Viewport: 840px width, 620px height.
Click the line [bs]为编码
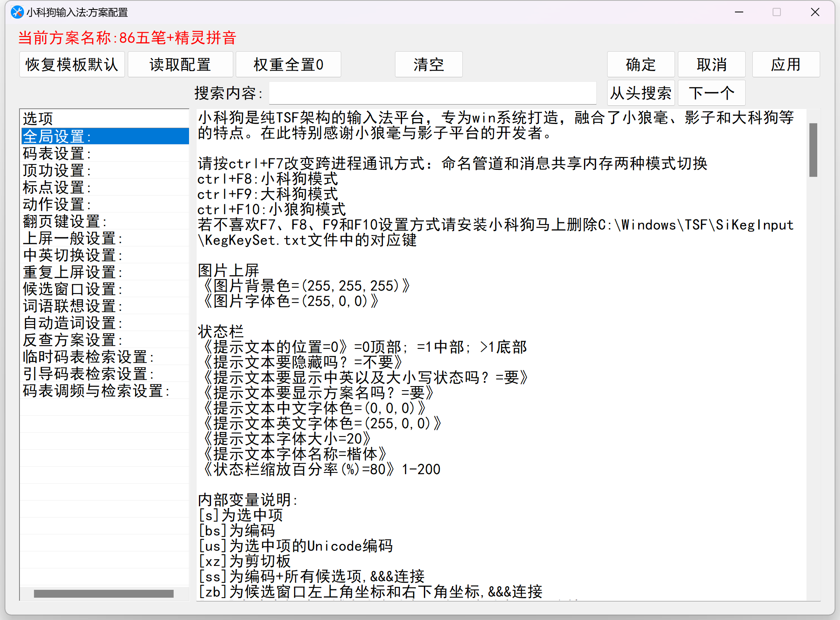pyautogui.click(x=237, y=530)
